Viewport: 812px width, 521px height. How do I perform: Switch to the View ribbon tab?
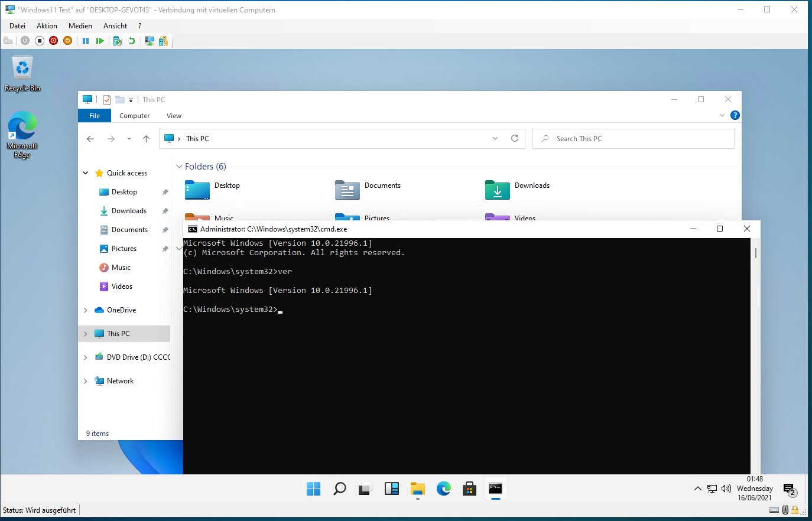pos(174,116)
